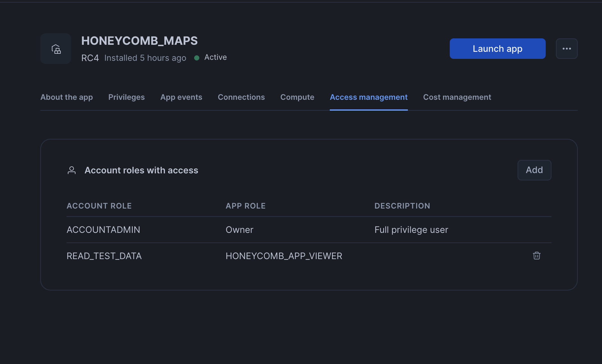The height and width of the screenshot is (364, 602).
Task: Delete the READ_TEST_DATA role using trash icon
Action: coord(537,256)
